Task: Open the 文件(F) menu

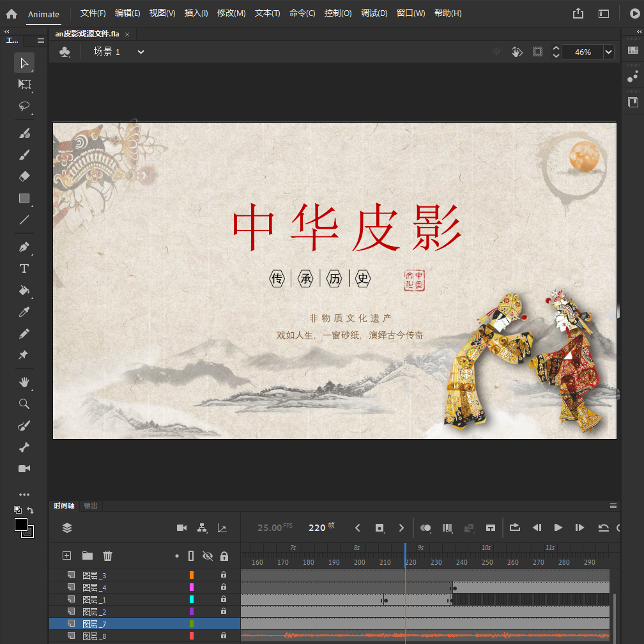Action: (x=93, y=13)
